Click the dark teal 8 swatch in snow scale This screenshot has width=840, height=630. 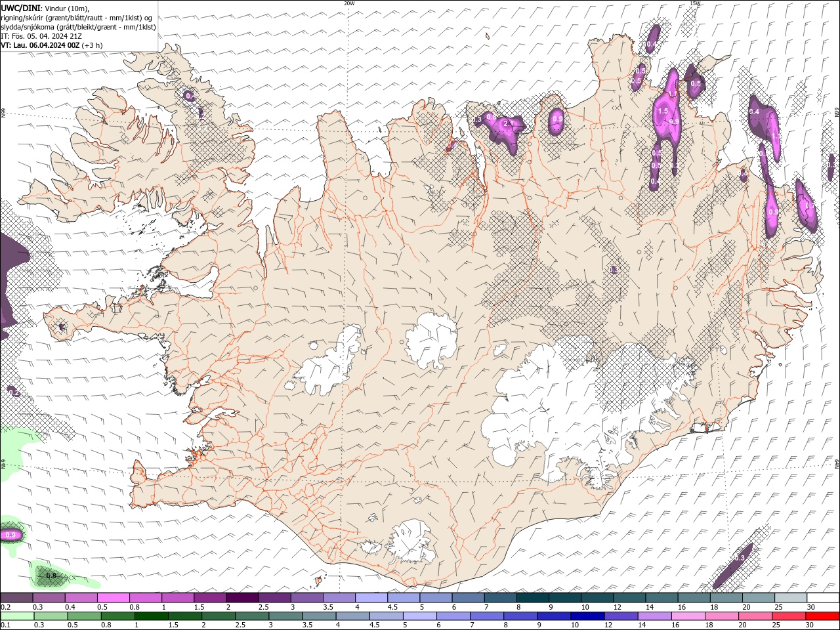(x=532, y=598)
